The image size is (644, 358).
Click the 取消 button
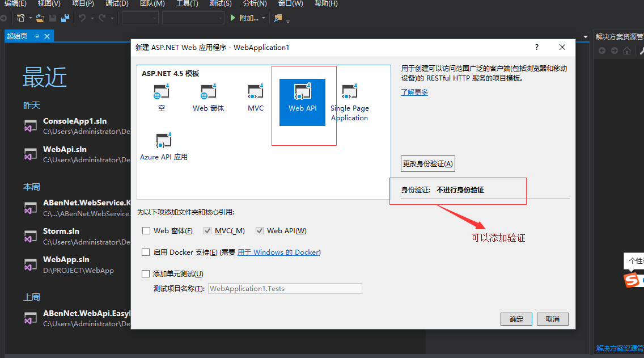[x=552, y=319]
